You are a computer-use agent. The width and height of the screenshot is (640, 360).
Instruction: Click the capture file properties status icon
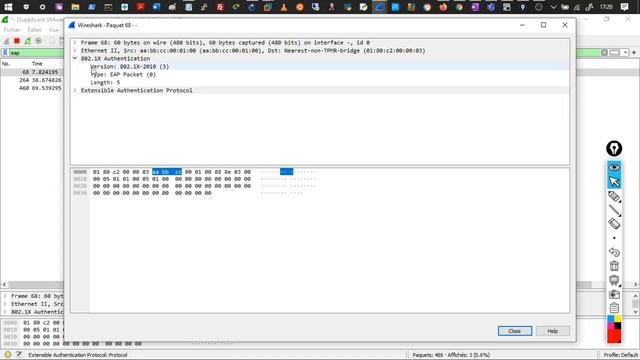point(19,355)
